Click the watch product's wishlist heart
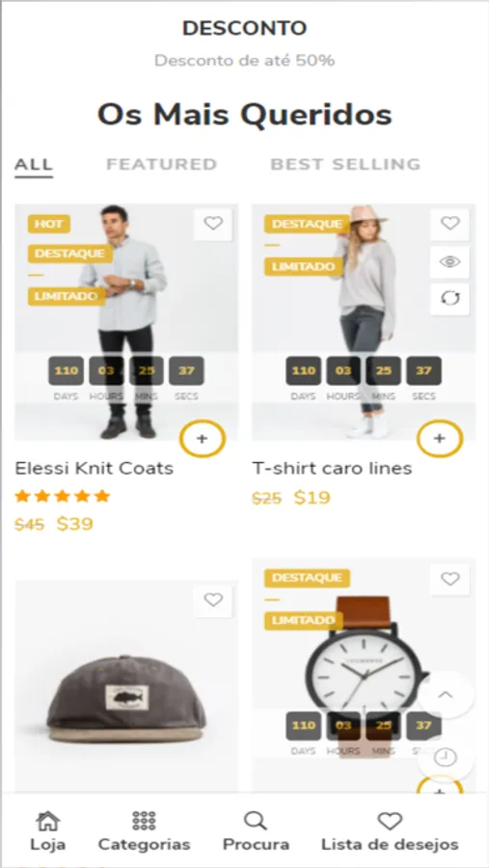This screenshot has height=868, width=489. (449, 579)
